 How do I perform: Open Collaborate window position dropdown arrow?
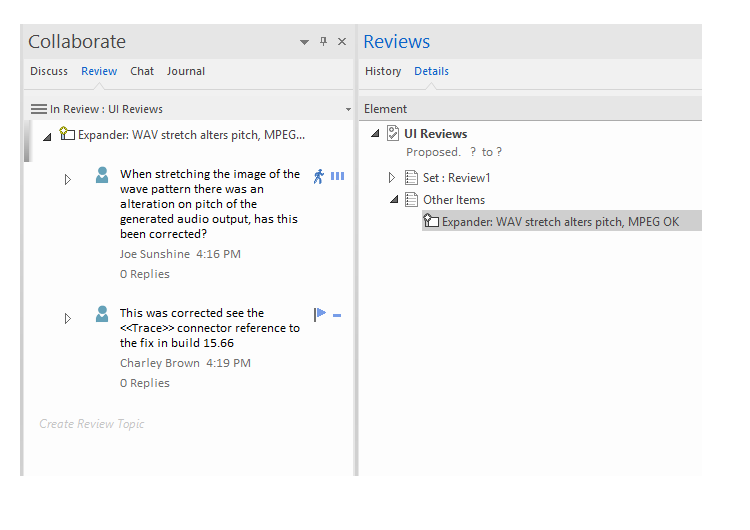tap(304, 42)
